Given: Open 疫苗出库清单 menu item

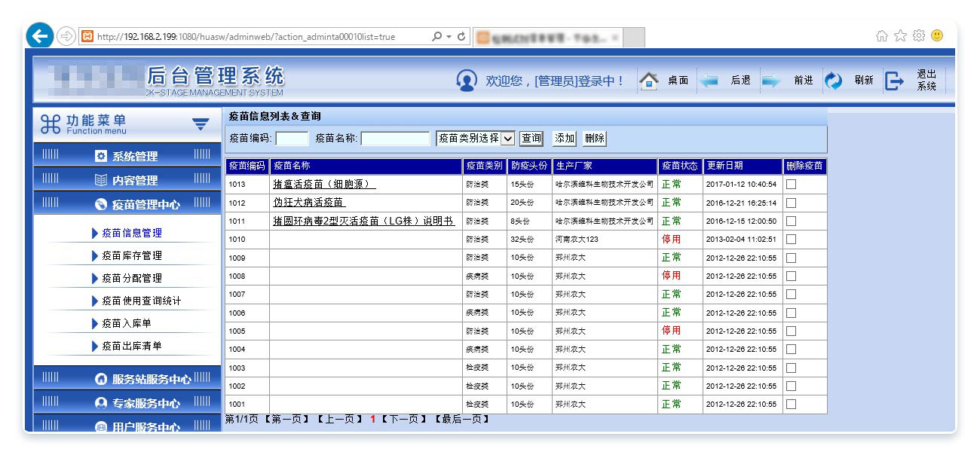Looking at the screenshot, I should click(132, 346).
